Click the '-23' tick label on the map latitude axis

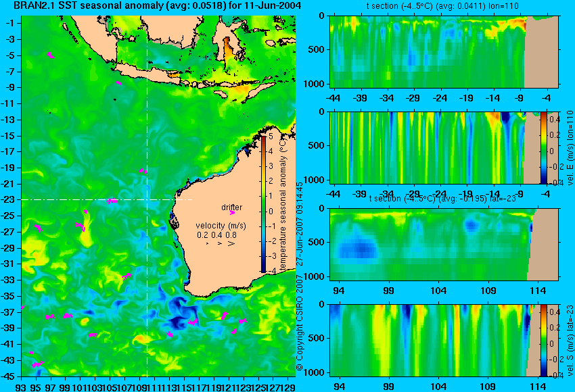(9, 200)
